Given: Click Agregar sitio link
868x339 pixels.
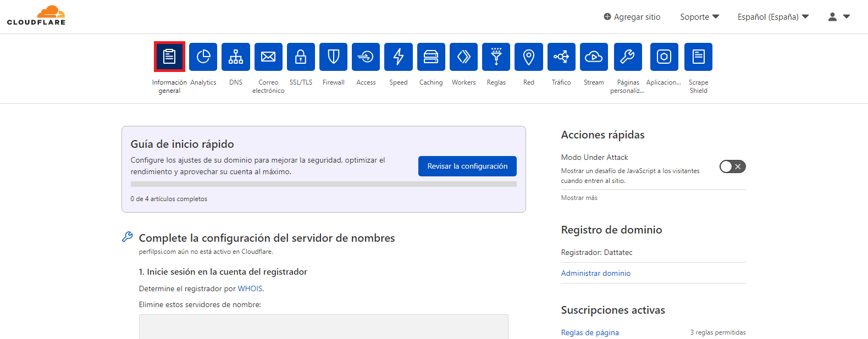Looking at the screenshot, I should point(632,17).
